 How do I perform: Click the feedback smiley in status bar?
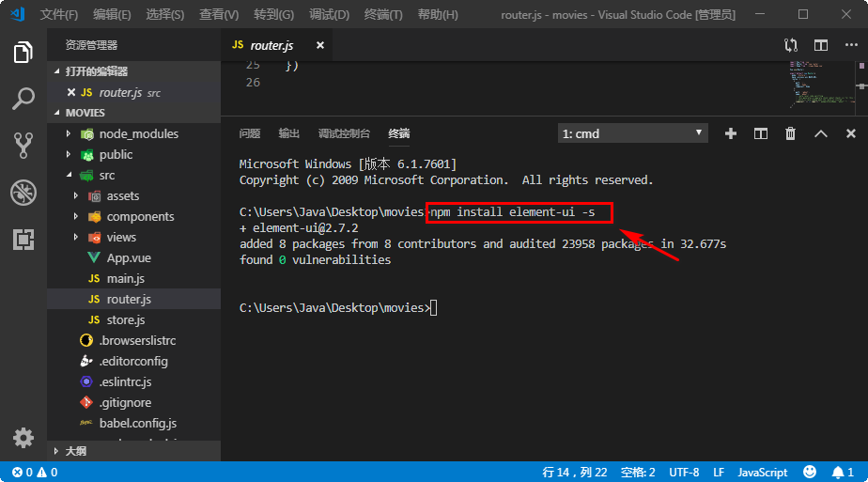[x=810, y=472]
